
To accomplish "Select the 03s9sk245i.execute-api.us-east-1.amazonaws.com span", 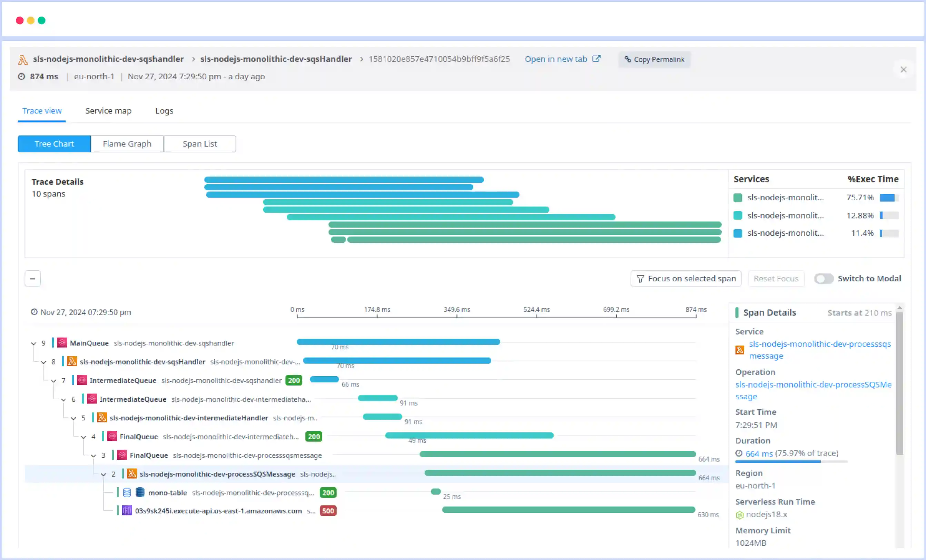I will coord(218,511).
